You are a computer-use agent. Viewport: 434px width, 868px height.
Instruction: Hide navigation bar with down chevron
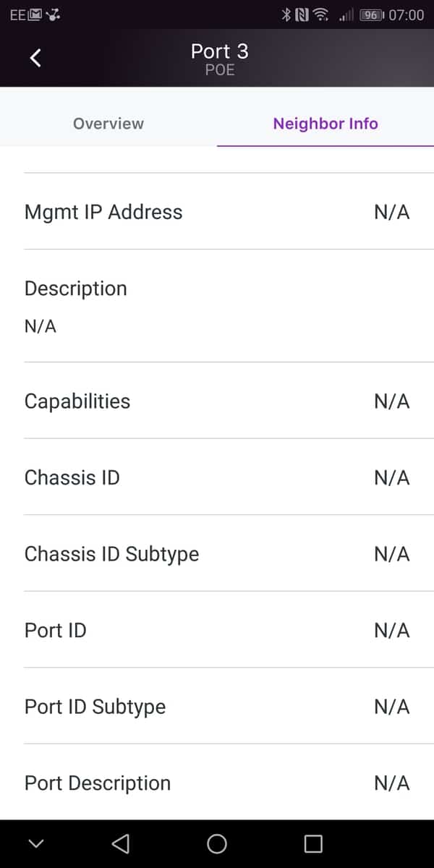36,843
